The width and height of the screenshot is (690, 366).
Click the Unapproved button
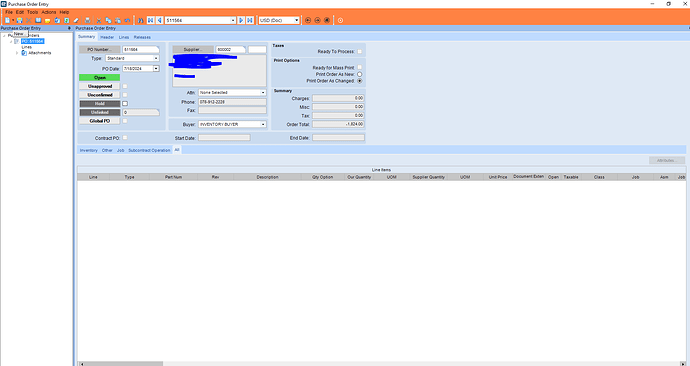pyautogui.click(x=99, y=86)
